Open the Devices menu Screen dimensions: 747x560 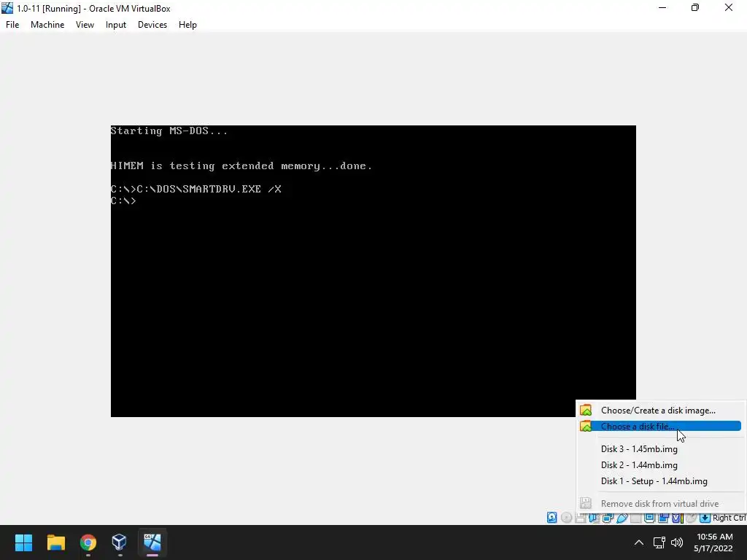tap(152, 25)
